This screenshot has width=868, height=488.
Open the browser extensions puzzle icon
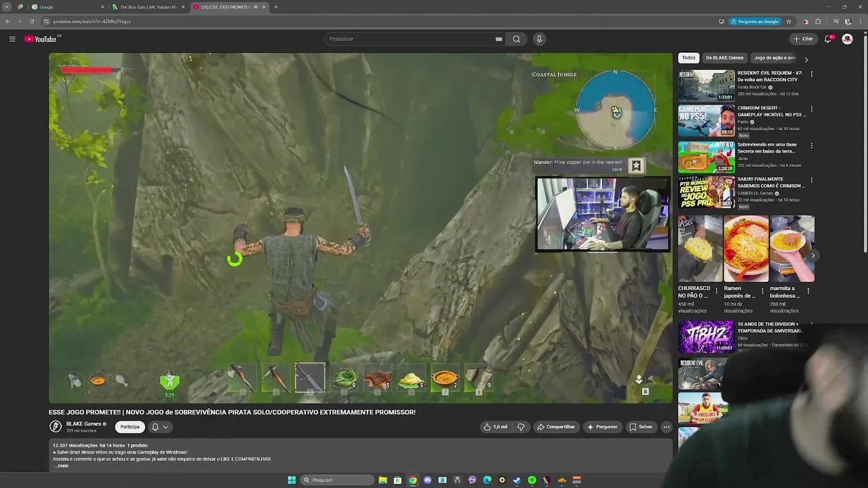818,21
